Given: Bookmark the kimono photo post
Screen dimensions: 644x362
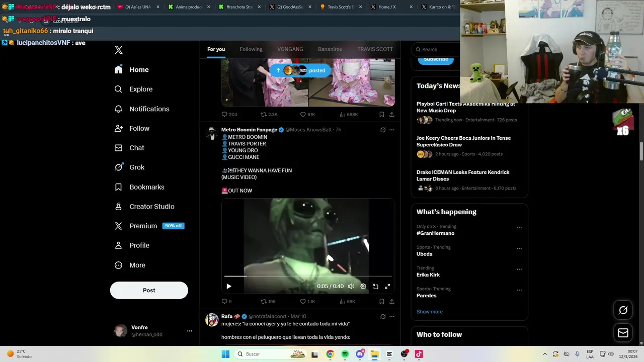Looking at the screenshot, I should click(382, 115).
